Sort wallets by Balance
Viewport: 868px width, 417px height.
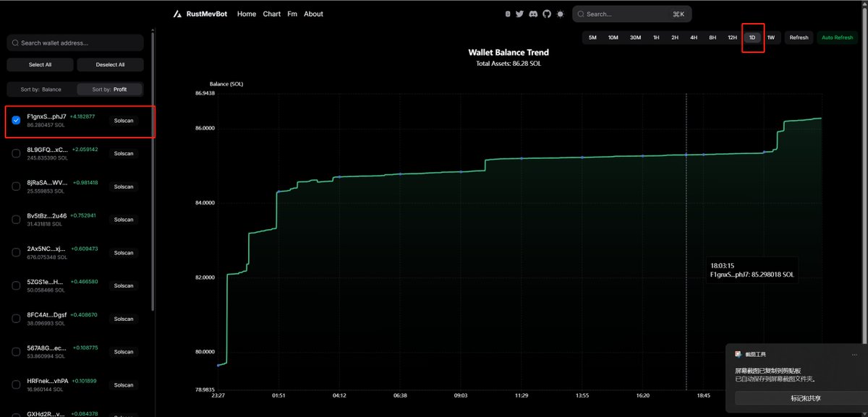[x=41, y=90]
